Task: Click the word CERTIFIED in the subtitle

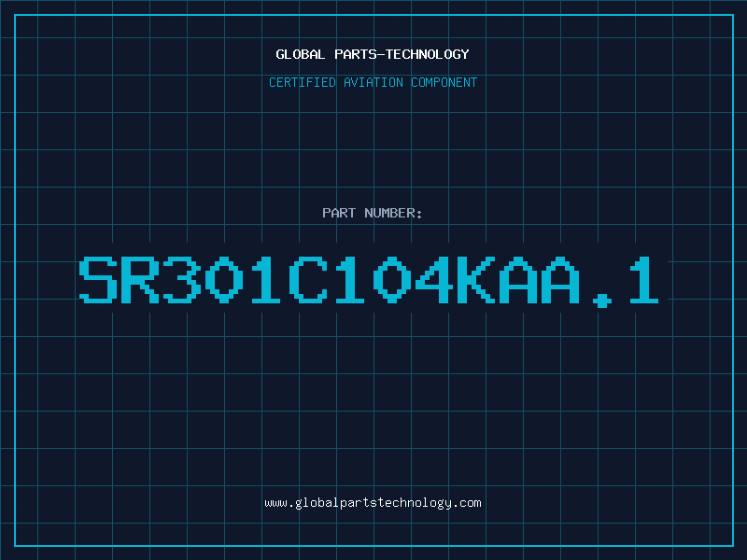Action: click(x=302, y=82)
